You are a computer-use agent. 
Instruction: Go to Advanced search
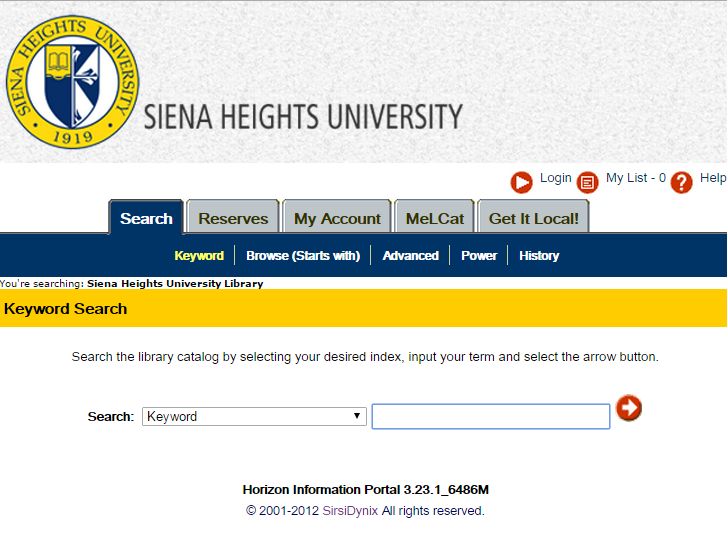410,255
